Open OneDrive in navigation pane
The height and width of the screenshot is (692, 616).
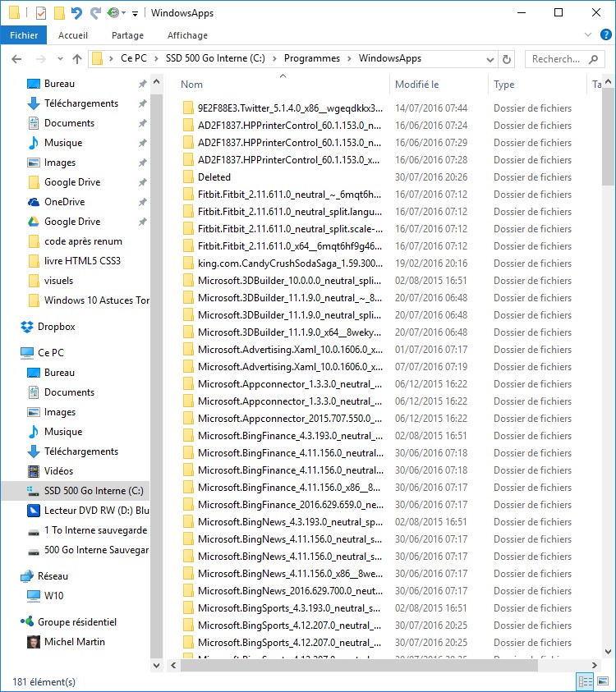[x=64, y=202]
